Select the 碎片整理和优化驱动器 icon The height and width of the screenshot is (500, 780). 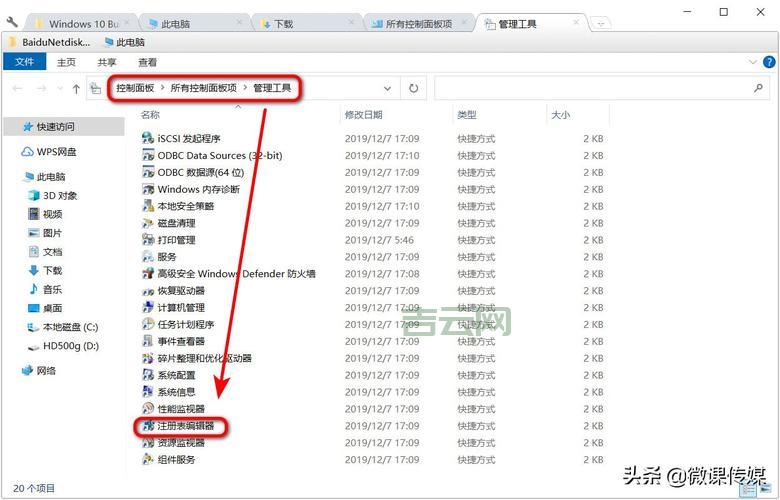coord(148,358)
